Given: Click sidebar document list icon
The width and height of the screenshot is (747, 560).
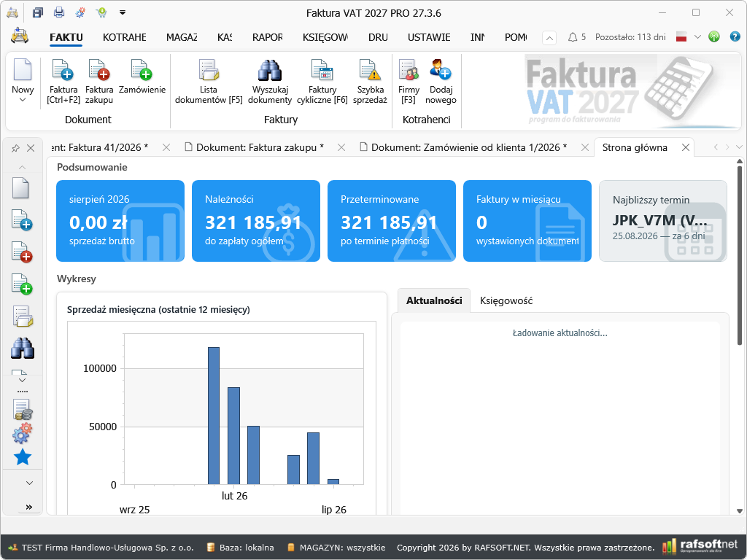Looking at the screenshot, I should (22, 316).
